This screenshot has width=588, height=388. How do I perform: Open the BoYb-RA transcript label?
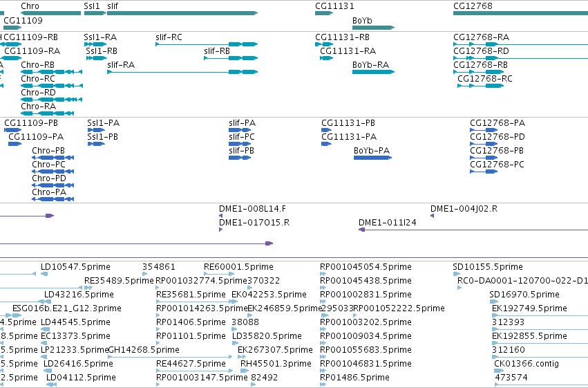[x=371, y=65]
